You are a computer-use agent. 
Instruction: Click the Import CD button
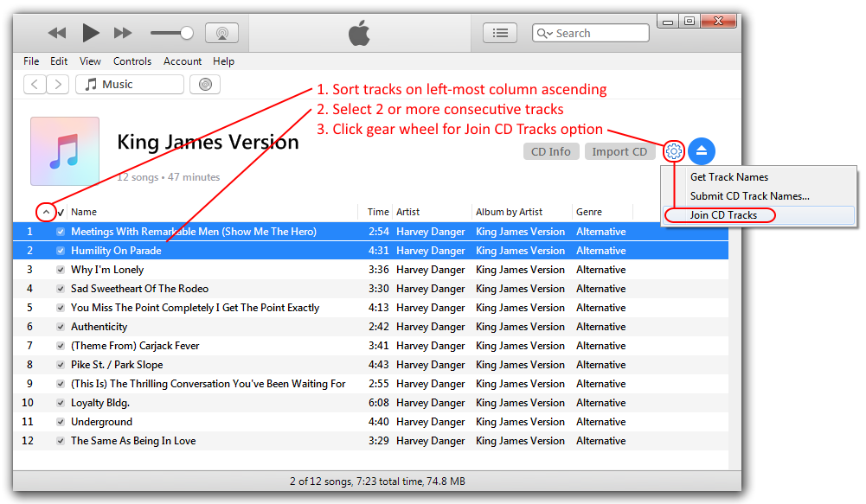click(x=619, y=151)
